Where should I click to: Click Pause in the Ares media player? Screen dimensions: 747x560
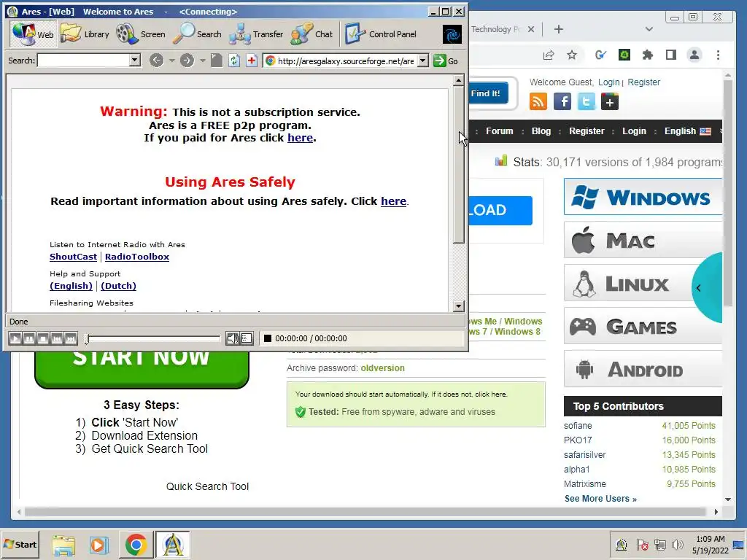[29, 338]
